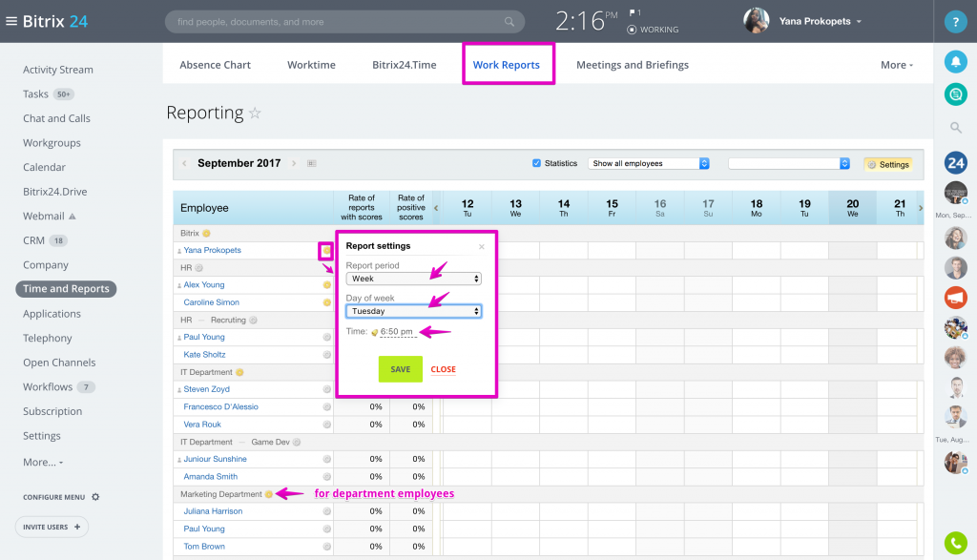977x560 pixels.
Task: Go to CRM in left menu
Action: (33, 240)
